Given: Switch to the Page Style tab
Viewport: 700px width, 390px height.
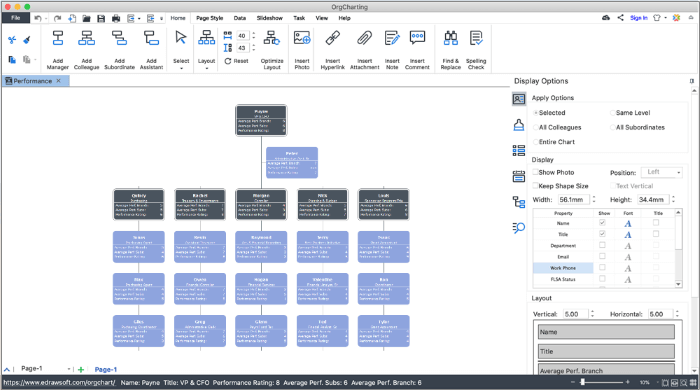Looking at the screenshot, I should (x=209, y=18).
